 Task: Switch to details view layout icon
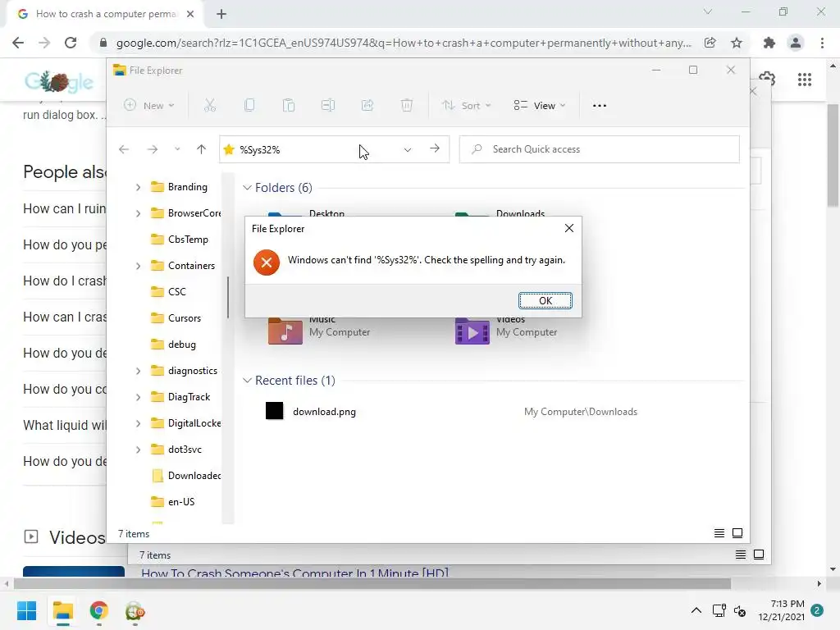(x=719, y=533)
